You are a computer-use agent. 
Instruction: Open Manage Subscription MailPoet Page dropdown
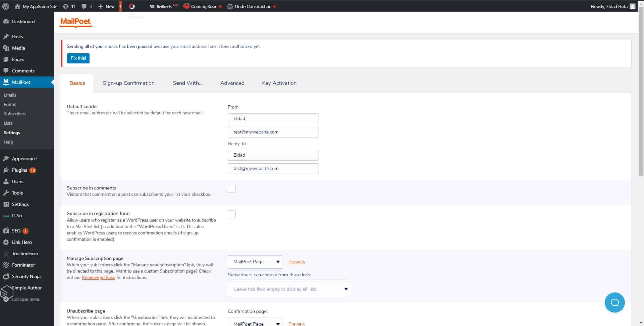click(x=255, y=262)
